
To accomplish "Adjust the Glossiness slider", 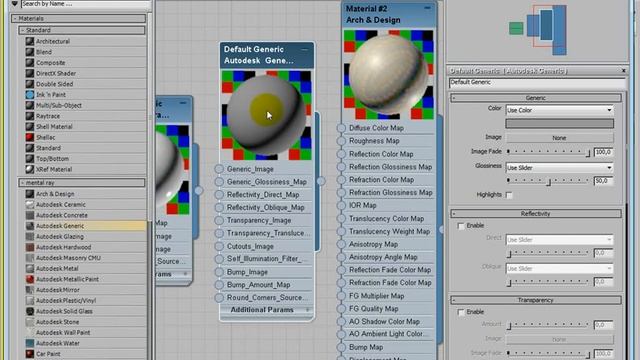I will pyautogui.click(x=549, y=181).
